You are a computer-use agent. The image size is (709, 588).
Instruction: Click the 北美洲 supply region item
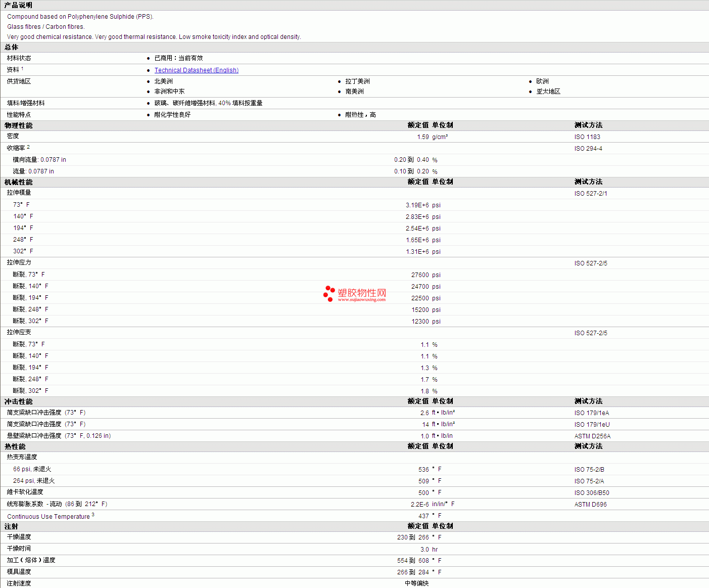click(x=163, y=81)
